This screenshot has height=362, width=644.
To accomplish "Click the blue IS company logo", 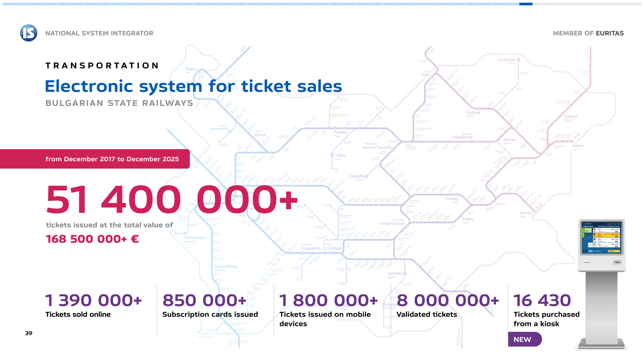I will pyautogui.click(x=29, y=33).
